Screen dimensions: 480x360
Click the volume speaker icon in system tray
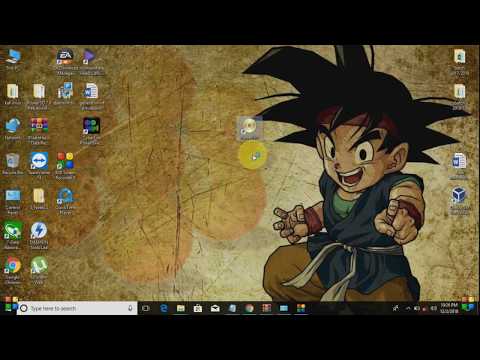(434, 309)
